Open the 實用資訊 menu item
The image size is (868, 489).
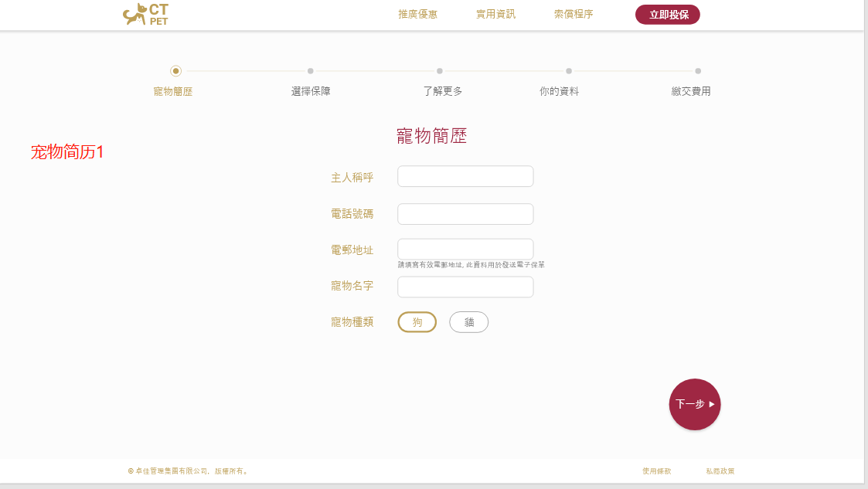coord(495,15)
